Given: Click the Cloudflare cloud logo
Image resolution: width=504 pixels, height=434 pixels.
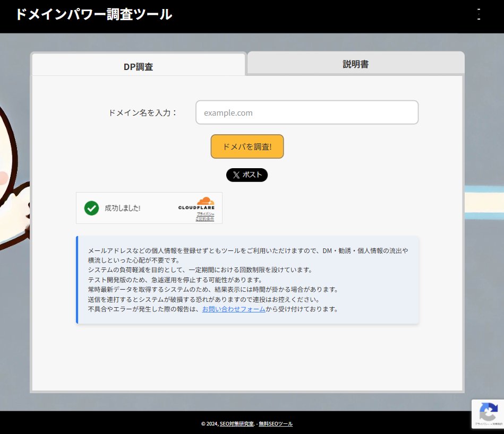Looking at the screenshot, I should pyautogui.click(x=205, y=200).
